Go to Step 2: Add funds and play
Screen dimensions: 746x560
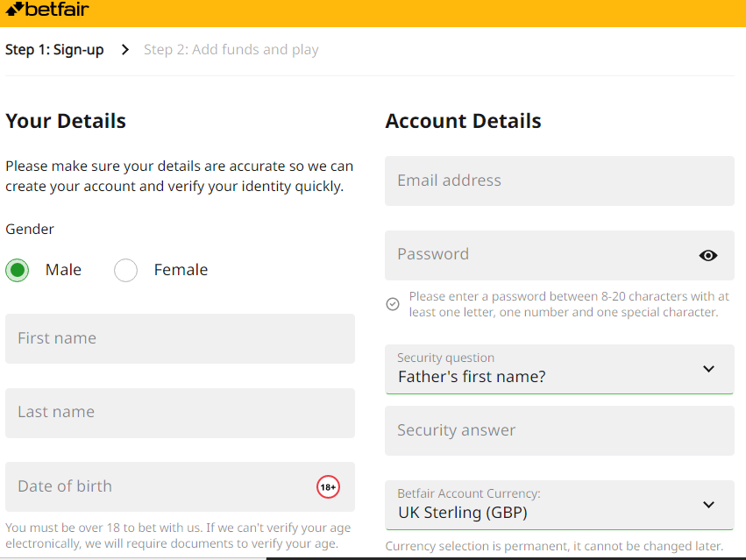coord(231,49)
